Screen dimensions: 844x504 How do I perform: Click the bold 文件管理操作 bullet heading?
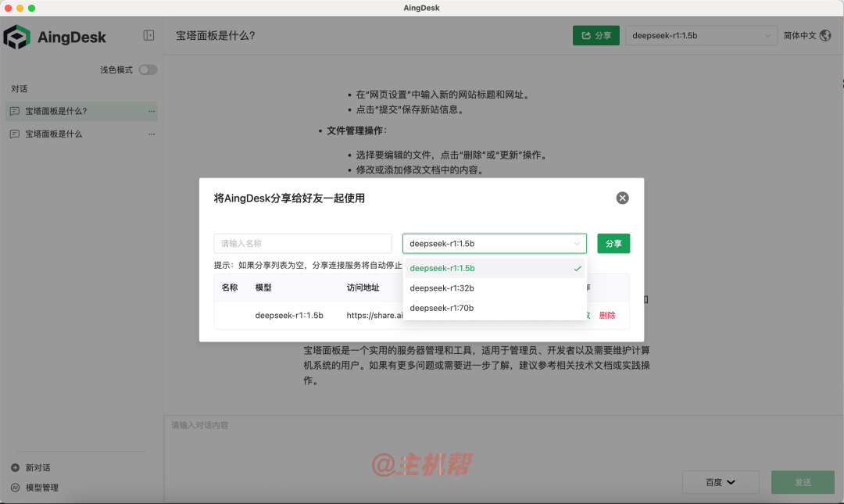pos(357,130)
